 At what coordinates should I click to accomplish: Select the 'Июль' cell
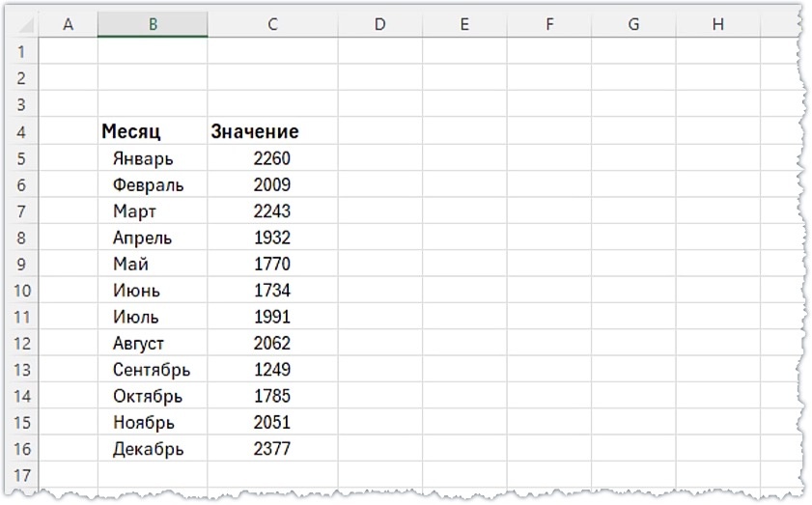(x=153, y=316)
